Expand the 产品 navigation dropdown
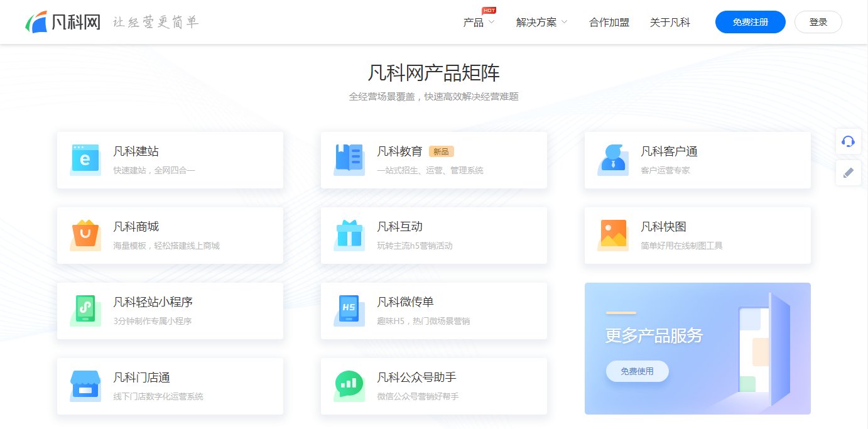This screenshot has width=868, height=429. click(474, 22)
